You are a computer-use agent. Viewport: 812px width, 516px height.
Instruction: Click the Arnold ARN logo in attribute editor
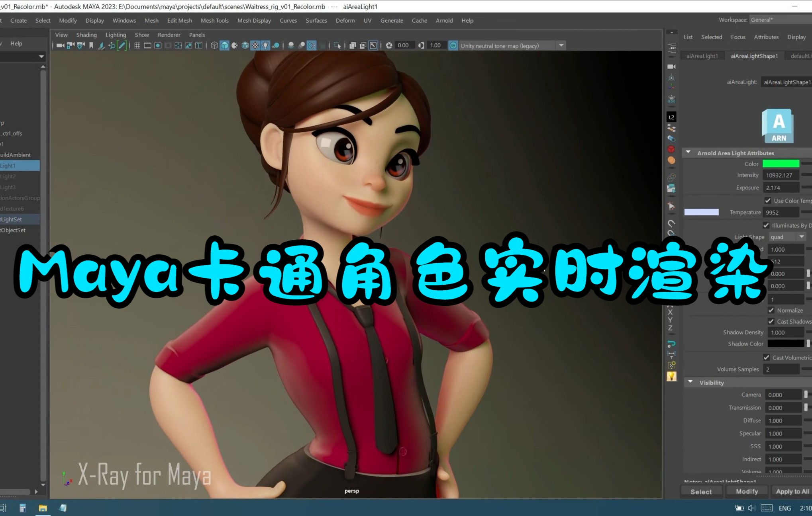778,125
